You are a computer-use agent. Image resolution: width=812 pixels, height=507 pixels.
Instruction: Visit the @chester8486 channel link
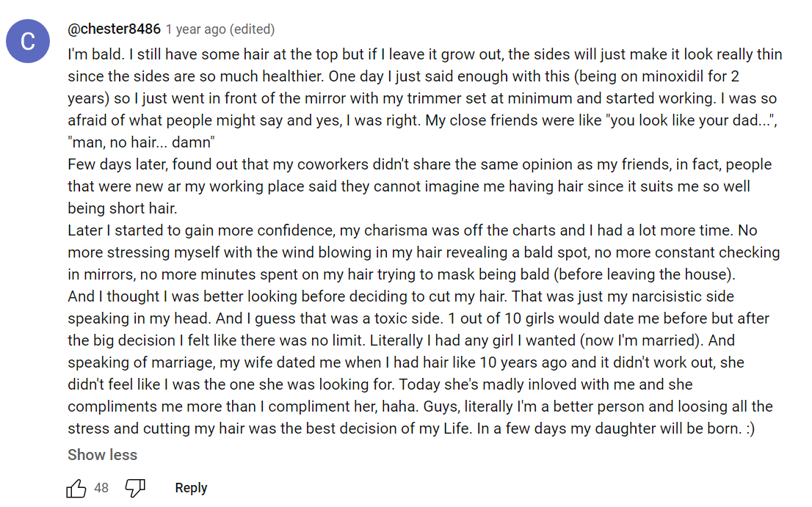(x=114, y=29)
